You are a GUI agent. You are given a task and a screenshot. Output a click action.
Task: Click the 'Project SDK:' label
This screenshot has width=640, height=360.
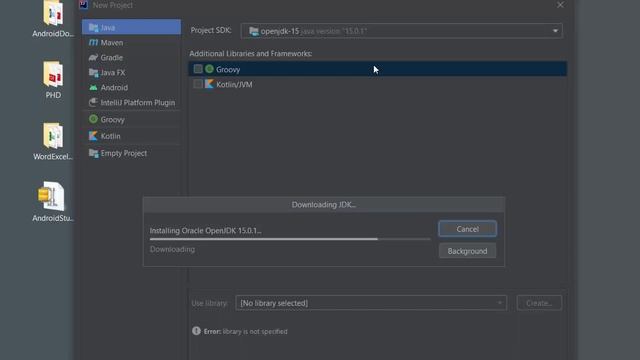coord(211,30)
